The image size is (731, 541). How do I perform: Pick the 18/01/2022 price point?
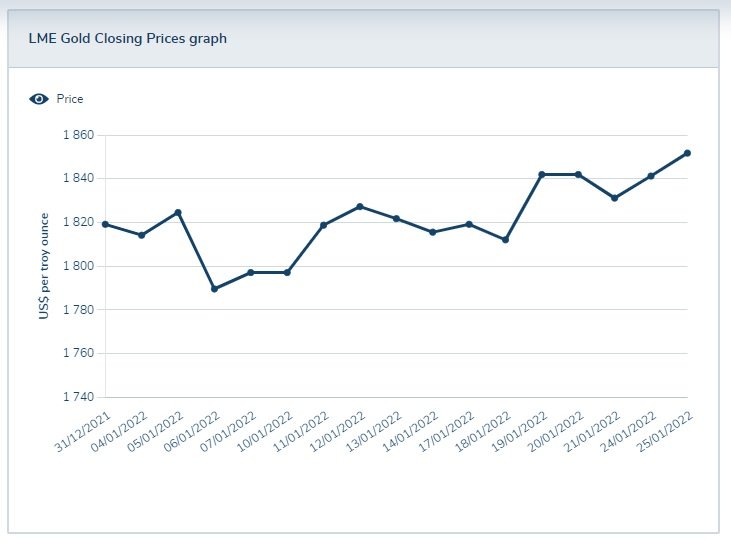(x=505, y=240)
